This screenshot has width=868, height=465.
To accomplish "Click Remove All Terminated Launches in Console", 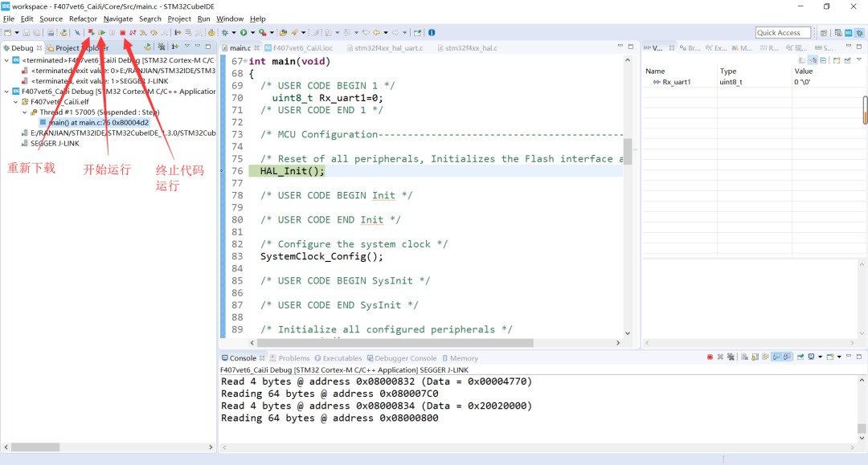I will tap(731, 357).
